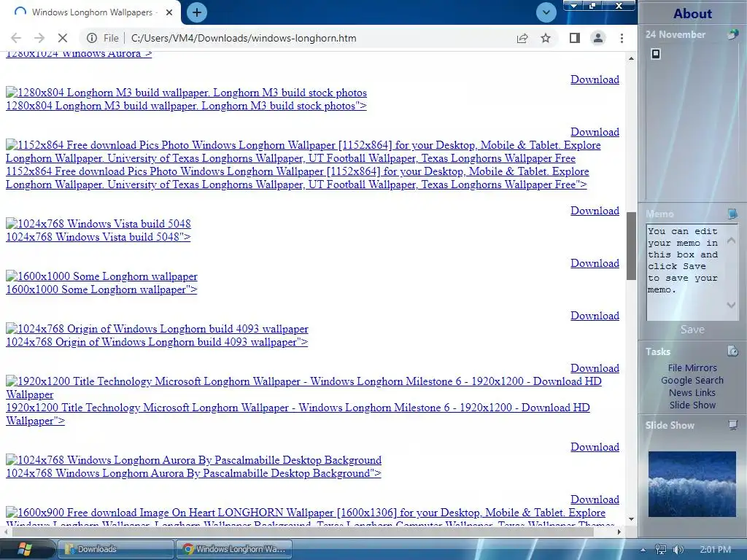Image resolution: width=747 pixels, height=560 pixels.
Task: Click the memo scroll down arrow
Action: (x=731, y=305)
